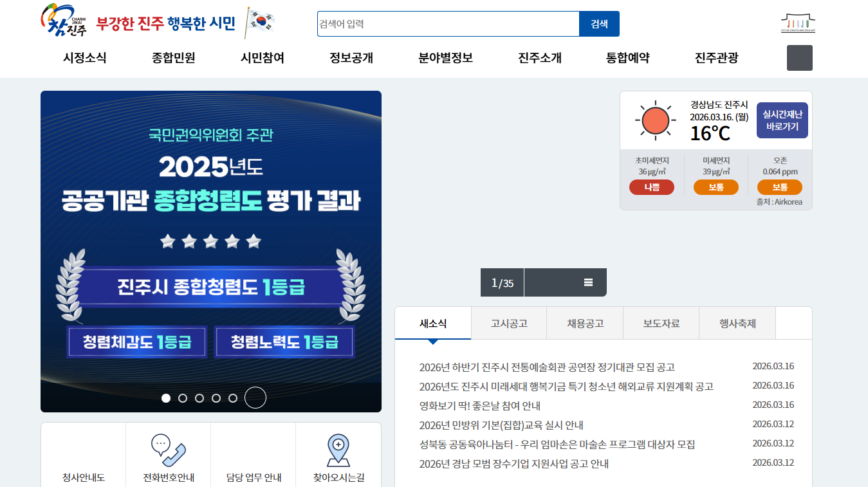Viewport: 868px width, 487px height.
Task: Click the 보통 badge under 오존
Action: [780, 187]
